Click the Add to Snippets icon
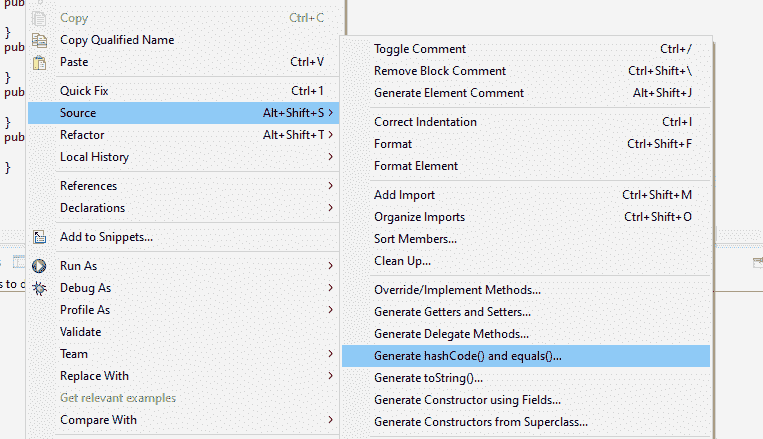Screen dimensions: 763x439 40,238
